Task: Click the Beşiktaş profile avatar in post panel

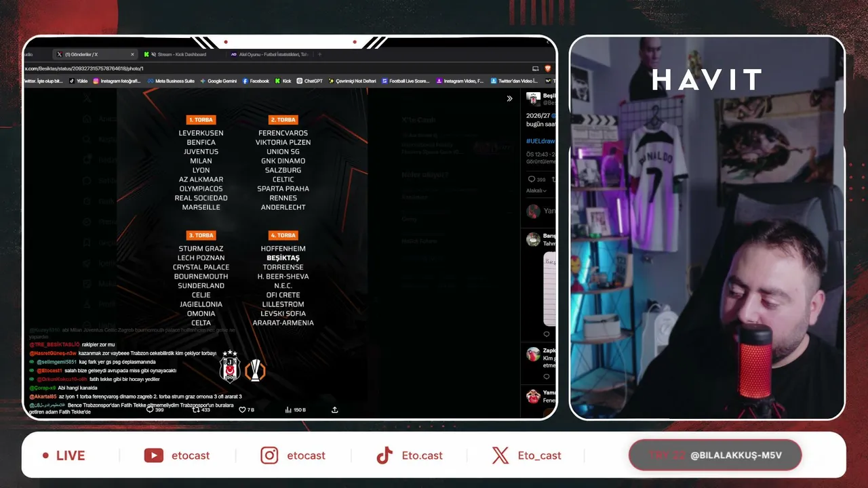Action: [x=534, y=99]
